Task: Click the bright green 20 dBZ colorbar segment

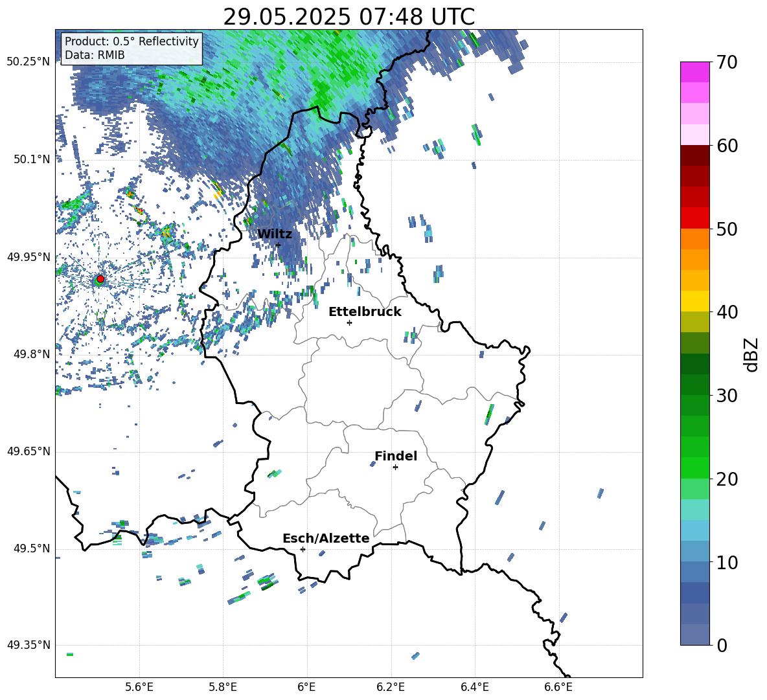Action: pyautogui.click(x=694, y=468)
